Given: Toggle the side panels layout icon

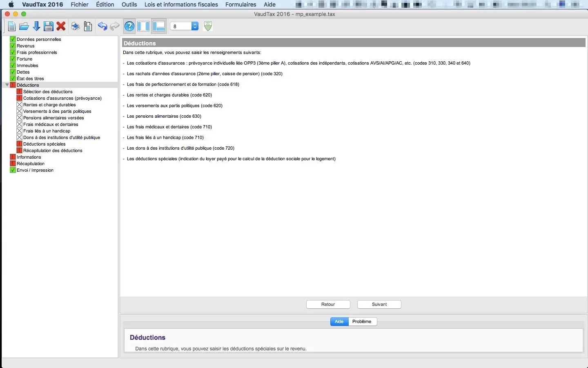Looking at the screenshot, I should [x=143, y=27].
